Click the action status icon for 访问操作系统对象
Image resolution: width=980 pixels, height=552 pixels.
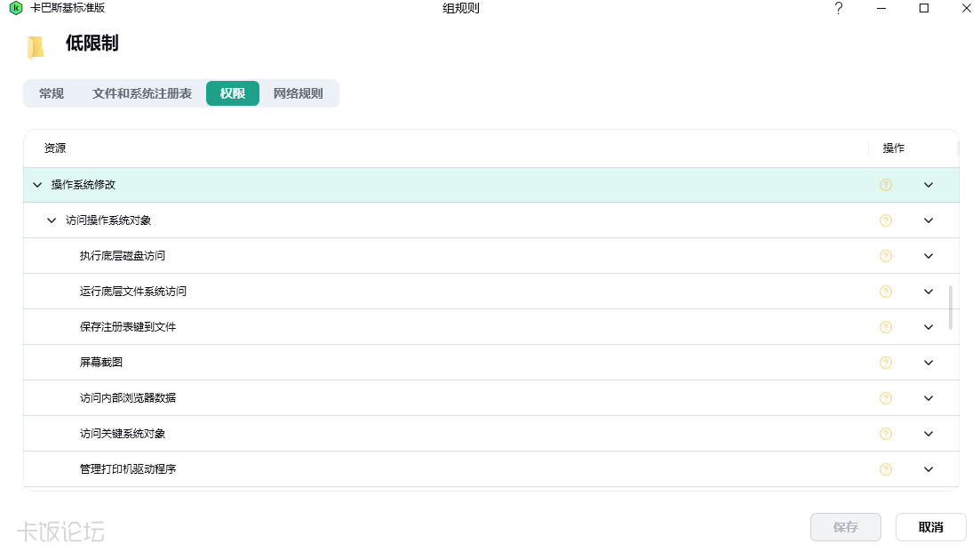(886, 220)
